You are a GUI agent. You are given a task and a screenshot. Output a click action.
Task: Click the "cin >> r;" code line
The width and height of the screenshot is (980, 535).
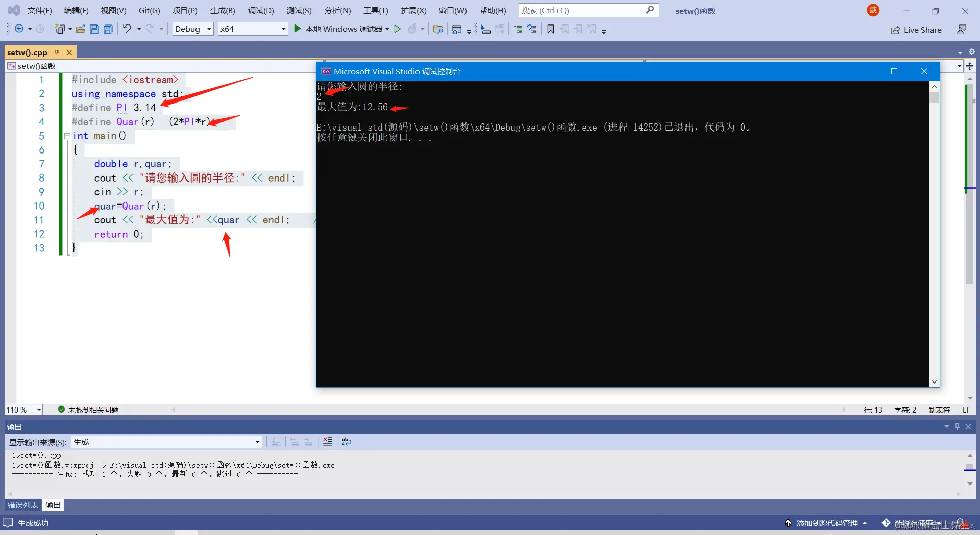(x=119, y=192)
